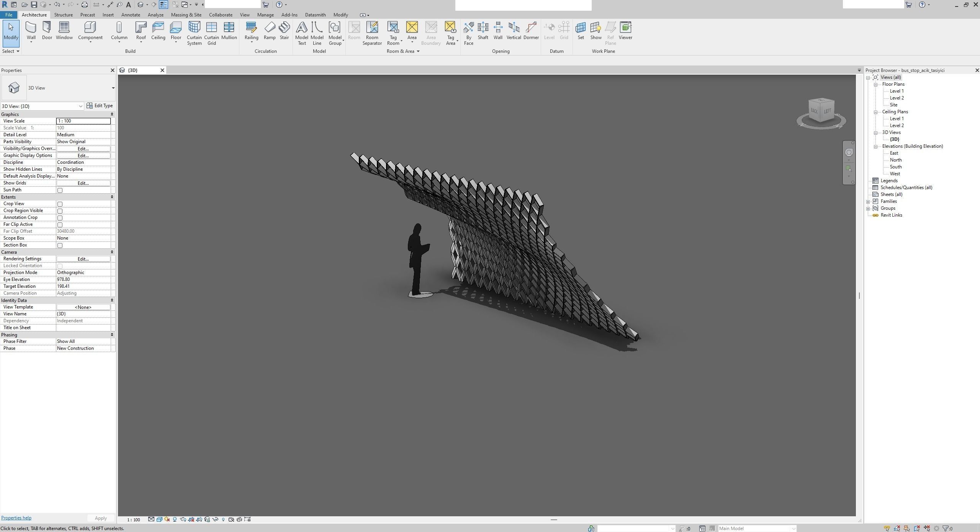
Task: Expand the Families node in Project Browser
Action: 868,201
